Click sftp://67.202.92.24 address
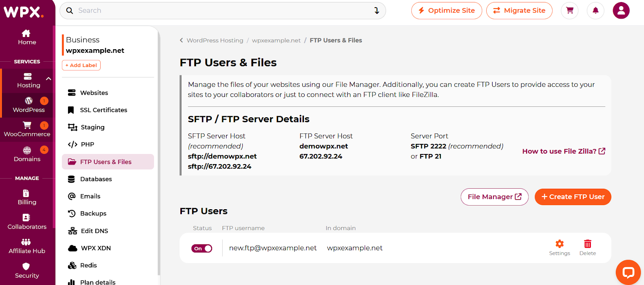The image size is (644, 285). coord(219,166)
